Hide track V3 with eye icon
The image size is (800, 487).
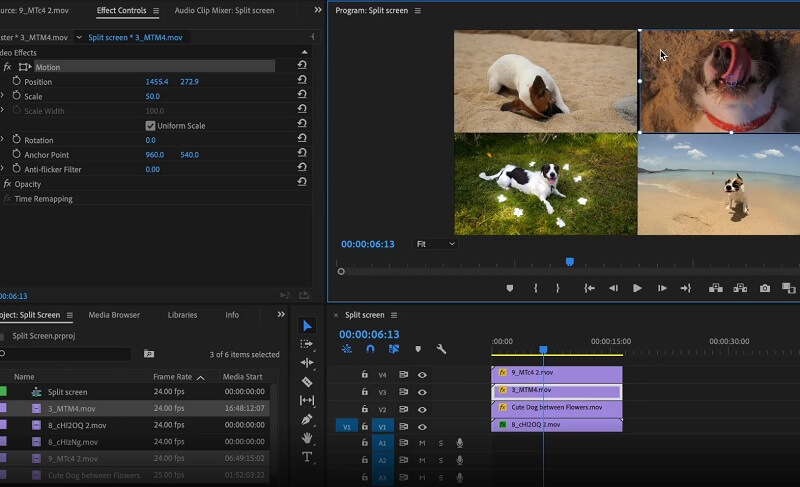tap(422, 392)
